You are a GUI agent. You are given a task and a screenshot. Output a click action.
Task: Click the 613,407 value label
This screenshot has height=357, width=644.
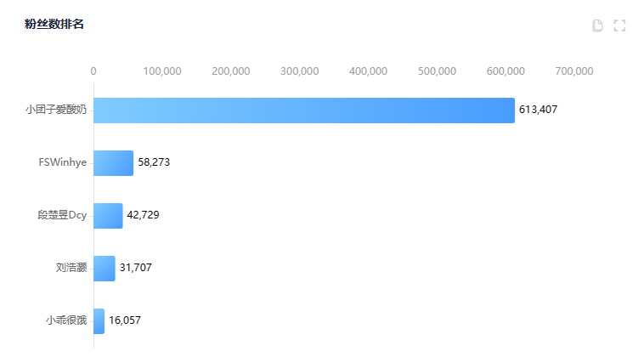click(538, 110)
